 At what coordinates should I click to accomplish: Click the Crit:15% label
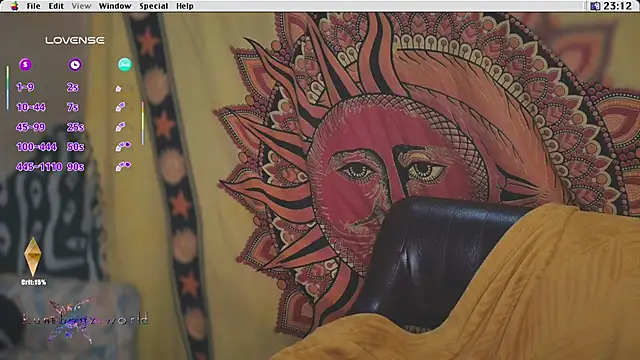click(33, 282)
